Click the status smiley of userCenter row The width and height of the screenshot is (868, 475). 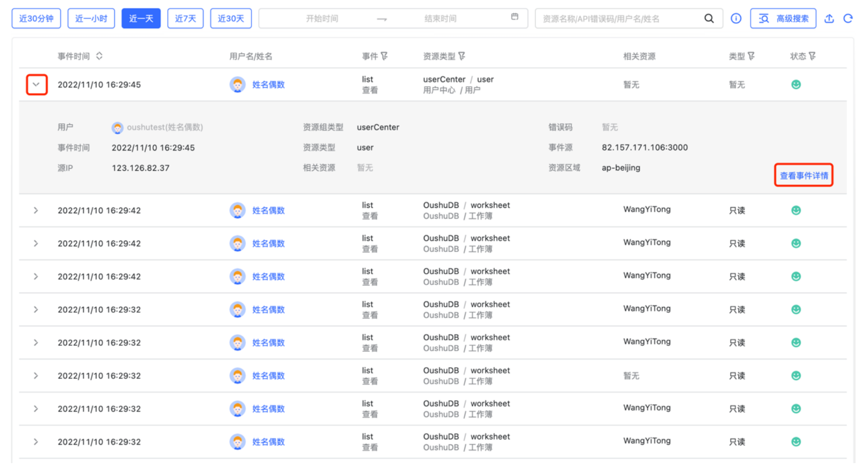click(796, 85)
